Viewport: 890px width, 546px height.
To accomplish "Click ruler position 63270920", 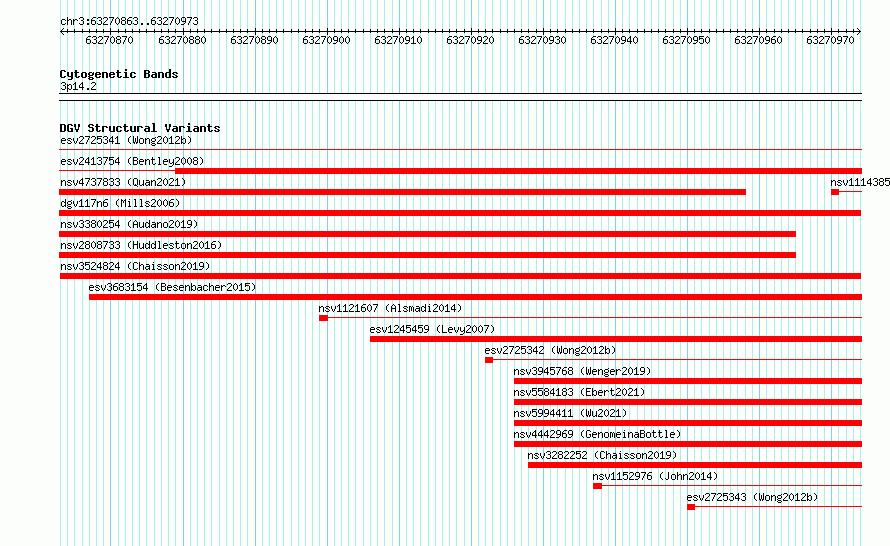I will tap(471, 40).
